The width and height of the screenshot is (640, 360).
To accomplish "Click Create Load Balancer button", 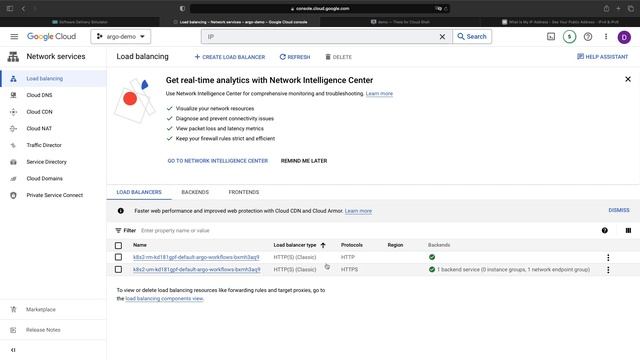I will (x=230, y=57).
